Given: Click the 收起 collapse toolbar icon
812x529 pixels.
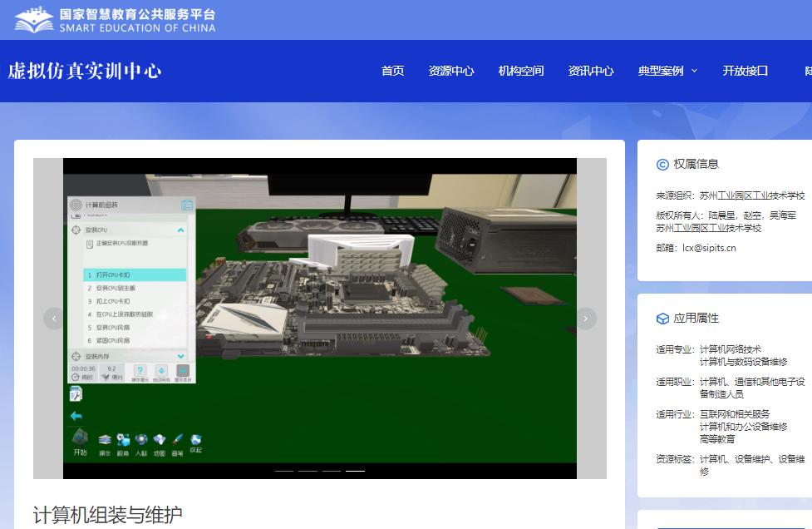Looking at the screenshot, I should 196,441.
